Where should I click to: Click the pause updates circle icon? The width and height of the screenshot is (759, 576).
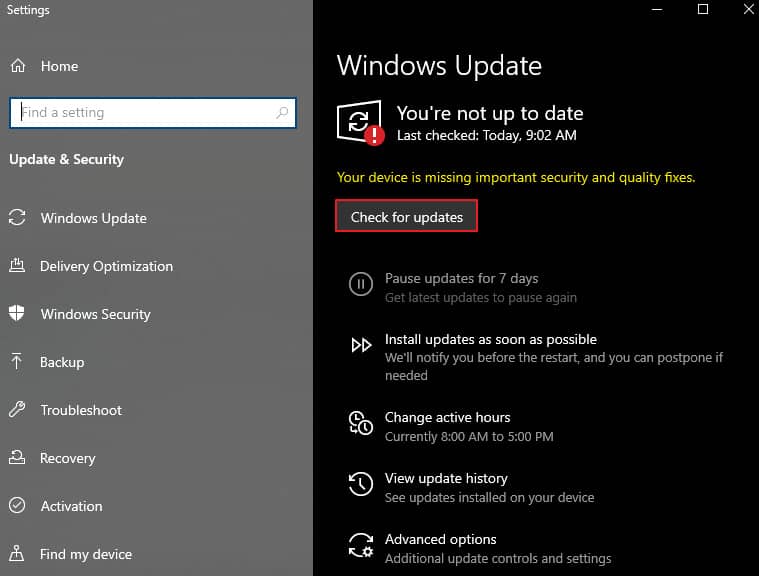click(x=361, y=284)
